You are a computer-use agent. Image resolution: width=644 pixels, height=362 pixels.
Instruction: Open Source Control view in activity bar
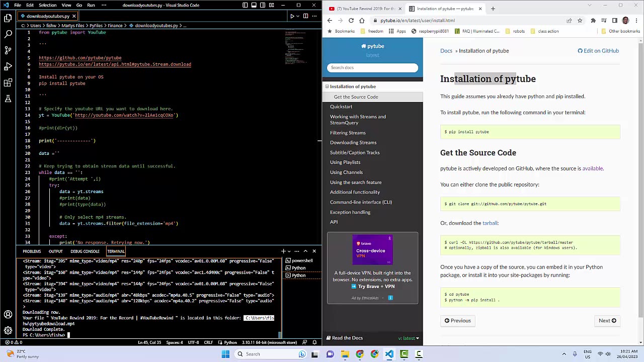(x=8, y=50)
